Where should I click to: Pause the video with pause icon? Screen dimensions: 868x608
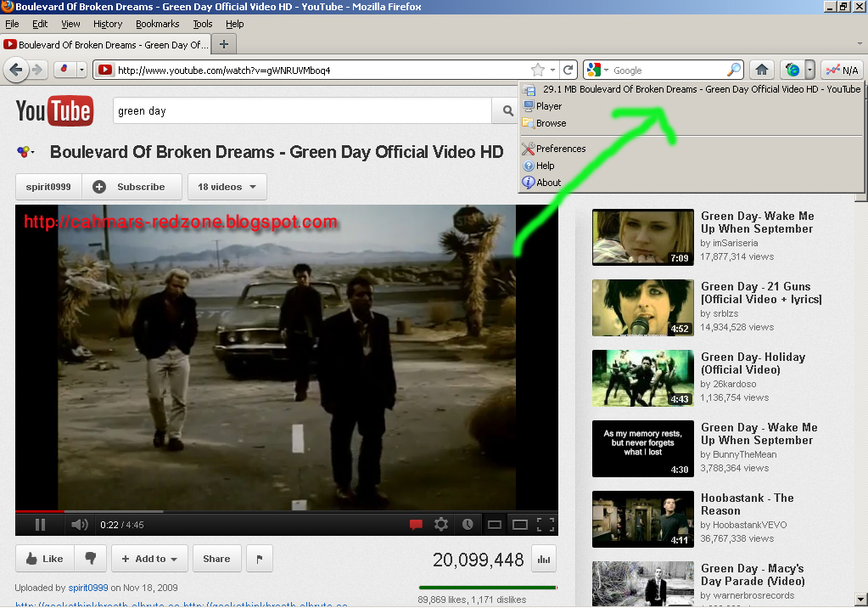(x=40, y=524)
